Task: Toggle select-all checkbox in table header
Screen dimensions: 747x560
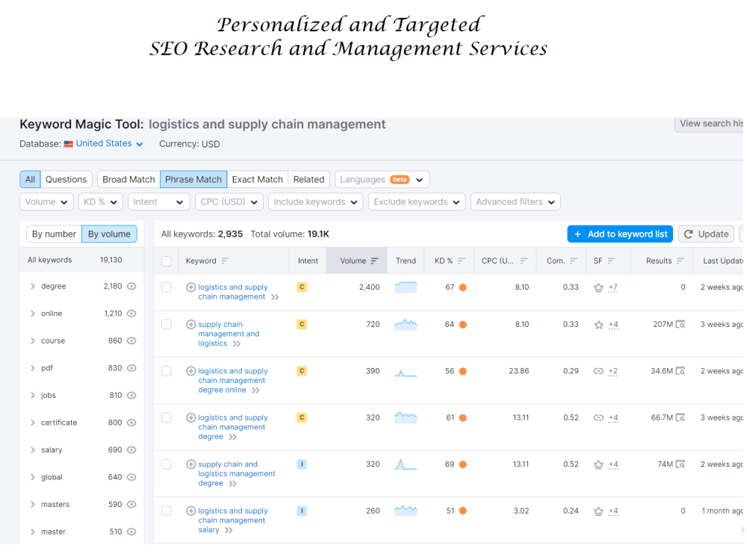Action: pos(167,261)
